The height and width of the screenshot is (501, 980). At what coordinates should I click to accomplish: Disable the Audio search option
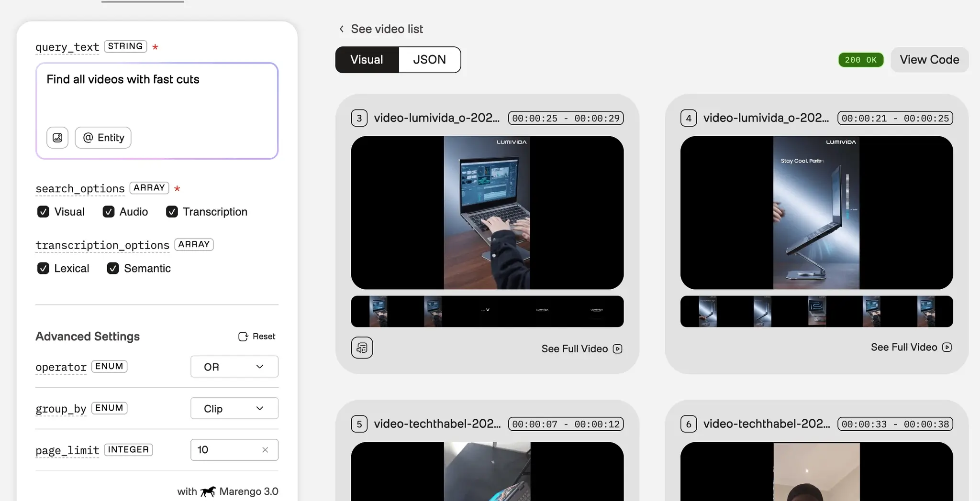(x=108, y=211)
